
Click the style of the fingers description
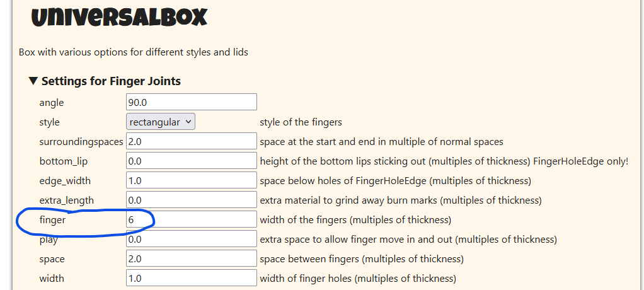point(301,122)
